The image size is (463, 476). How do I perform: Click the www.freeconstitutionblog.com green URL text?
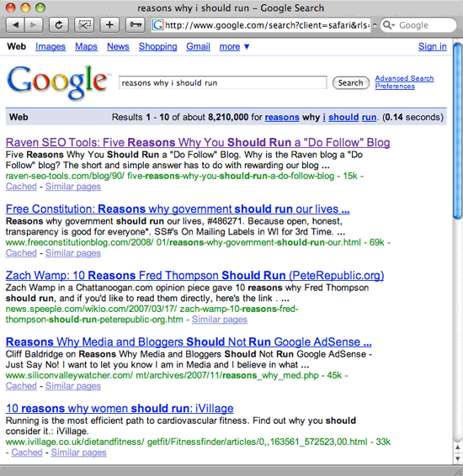click(x=184, y=242)
